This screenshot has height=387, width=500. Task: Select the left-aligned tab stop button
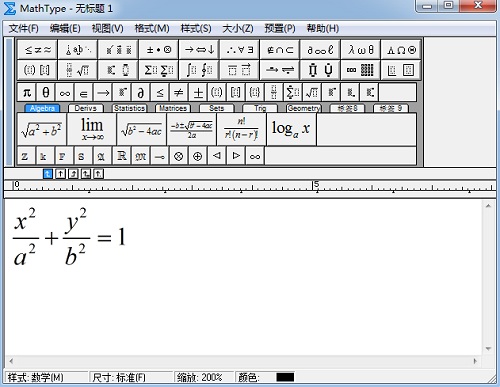point(48,174)
